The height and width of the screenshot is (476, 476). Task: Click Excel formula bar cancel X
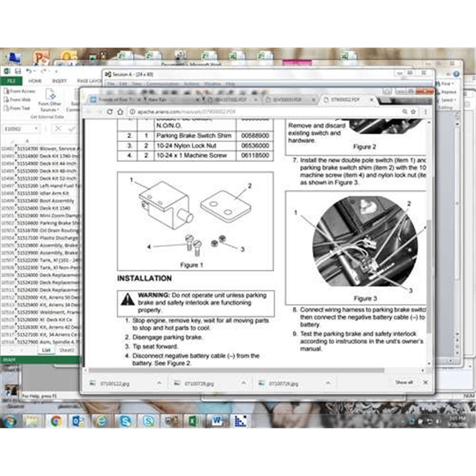(x=58, y=129)
